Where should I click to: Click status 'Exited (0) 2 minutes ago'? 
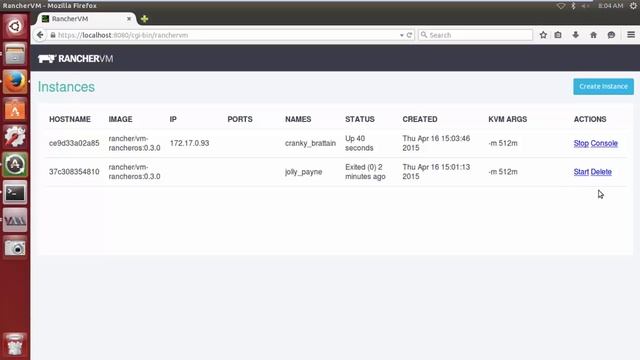[365, 172]
